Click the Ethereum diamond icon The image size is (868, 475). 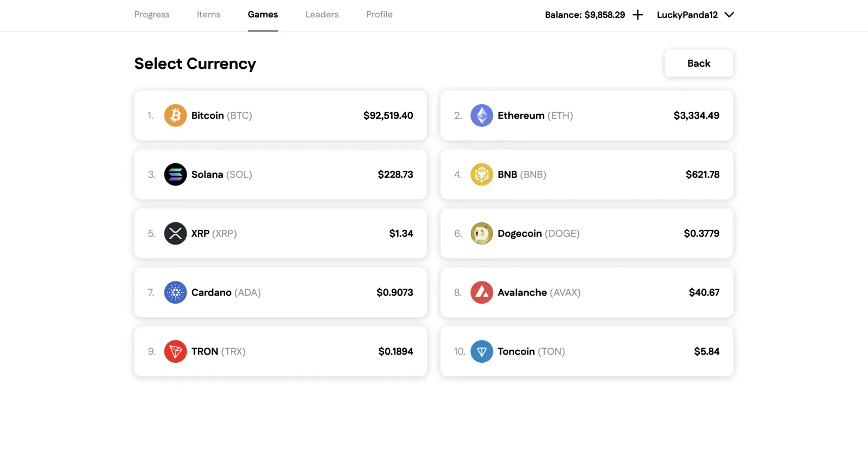[482, 115]
